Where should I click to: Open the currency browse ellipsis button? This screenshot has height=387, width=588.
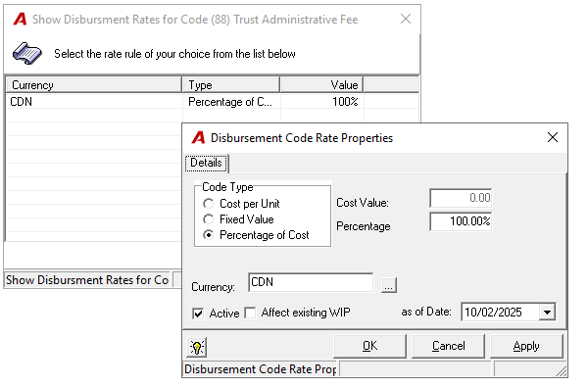pyautogui.click(x=389, y=285)
